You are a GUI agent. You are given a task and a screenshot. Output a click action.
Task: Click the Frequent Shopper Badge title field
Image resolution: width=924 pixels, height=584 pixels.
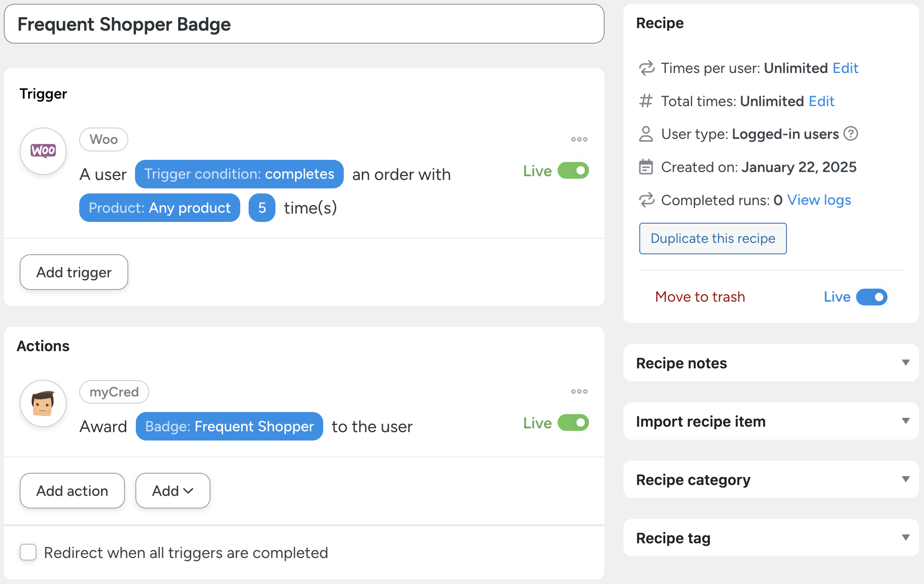click(x=304, y=24)
